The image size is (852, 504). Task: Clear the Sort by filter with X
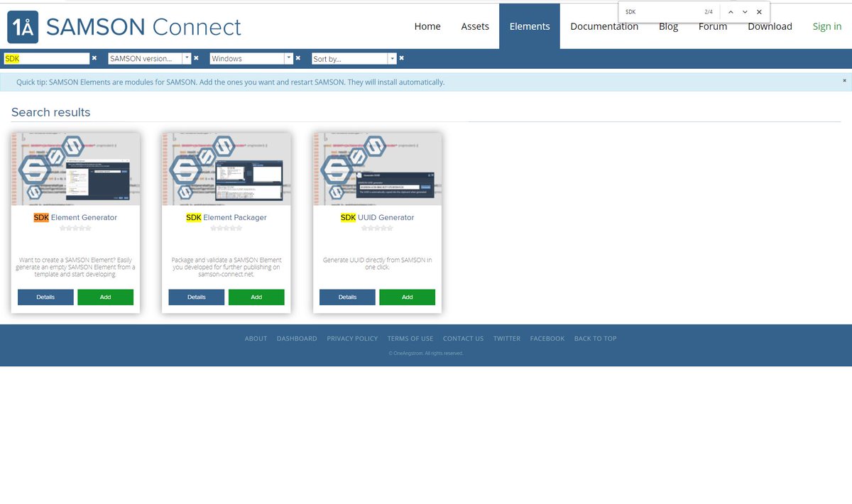401,58
